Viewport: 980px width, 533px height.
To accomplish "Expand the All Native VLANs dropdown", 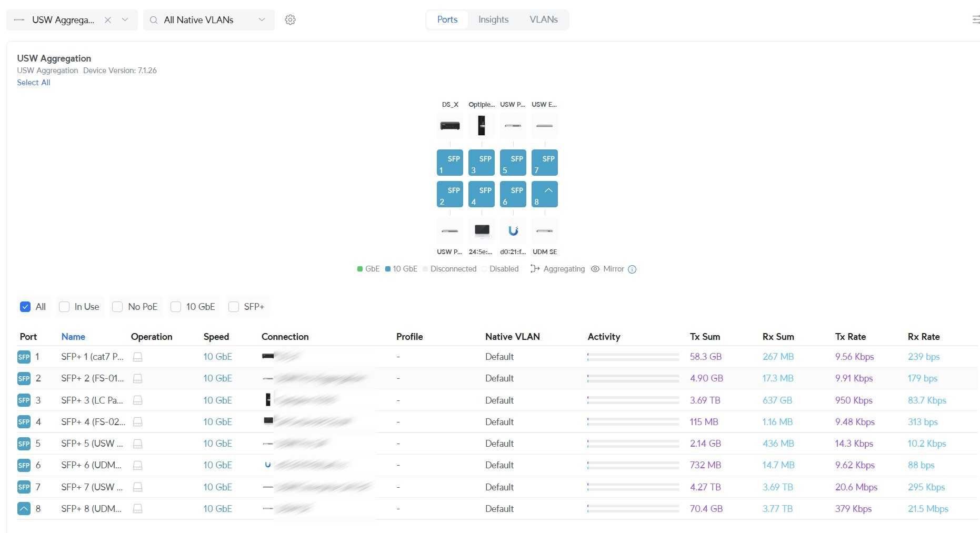I will point(262,19).
